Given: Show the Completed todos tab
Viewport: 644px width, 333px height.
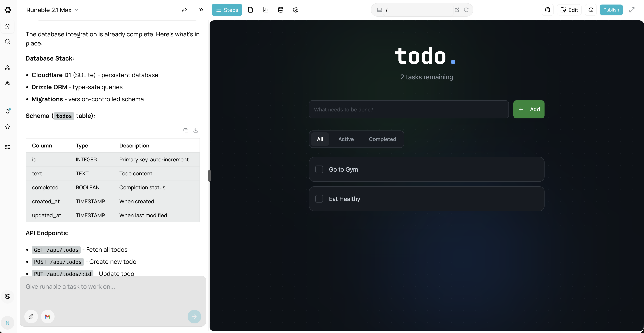Looking at the screenshot, I should click(382, 139).
